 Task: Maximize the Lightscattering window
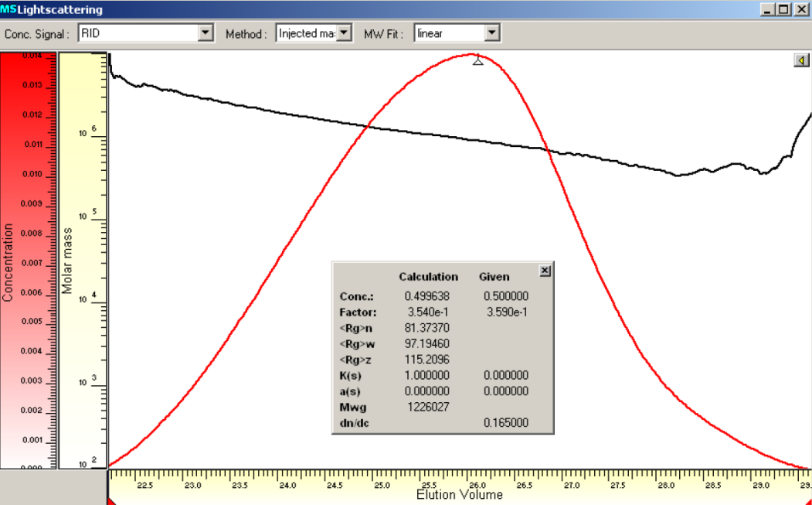pyautogui.click(x=783, y=9)
